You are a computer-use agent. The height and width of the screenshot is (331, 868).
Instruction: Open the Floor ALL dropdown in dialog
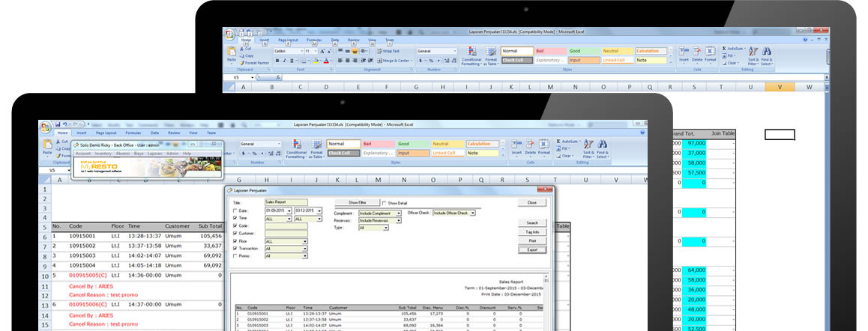[305, 241]
